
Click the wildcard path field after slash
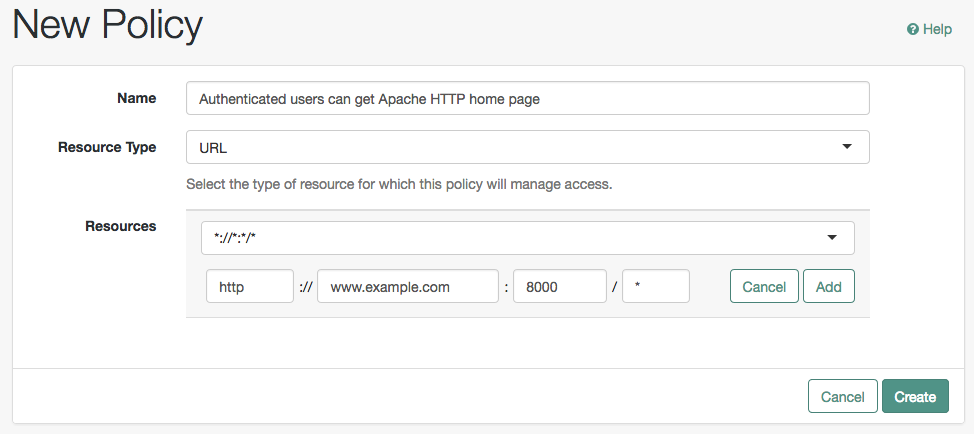point(656,286)
